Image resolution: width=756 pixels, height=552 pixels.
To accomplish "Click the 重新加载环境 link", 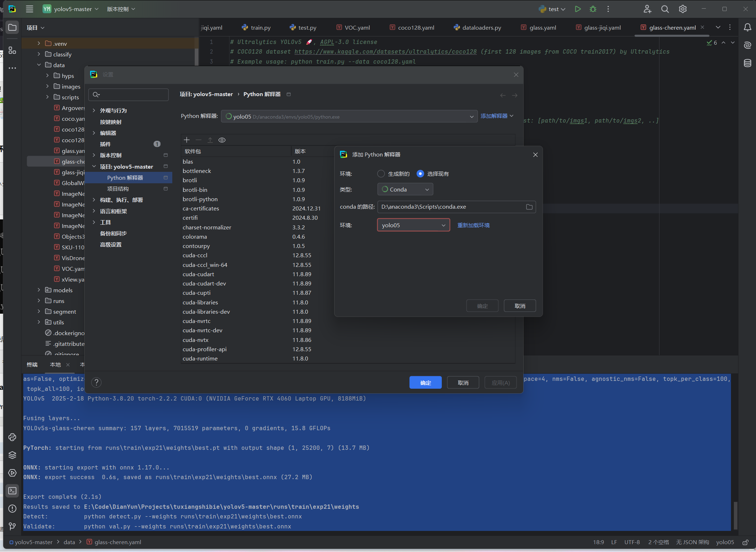I will (x=473, y=225).
